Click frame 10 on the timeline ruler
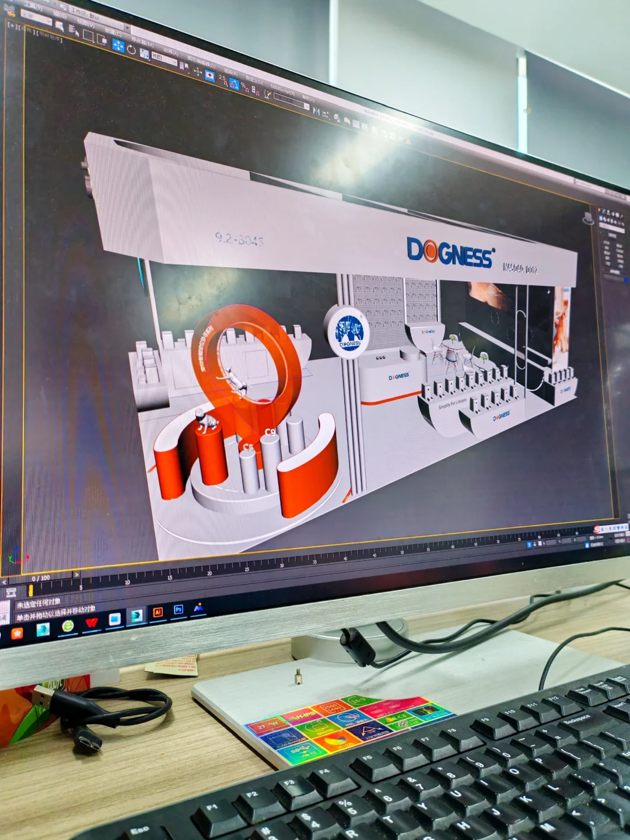 [x=127, y=582]
